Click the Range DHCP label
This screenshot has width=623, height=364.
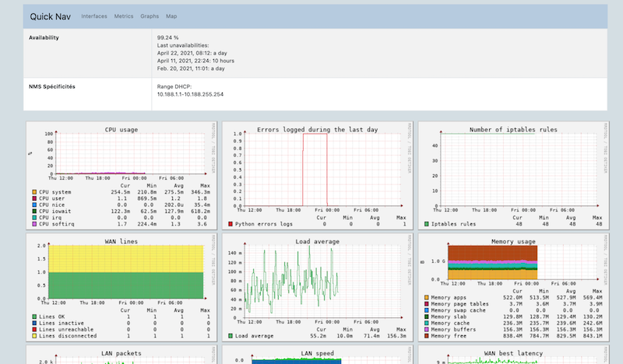[174, 86]
